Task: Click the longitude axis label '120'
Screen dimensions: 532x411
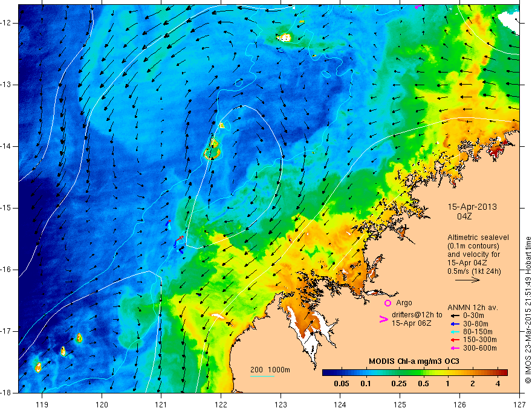Action: point(102,404)
